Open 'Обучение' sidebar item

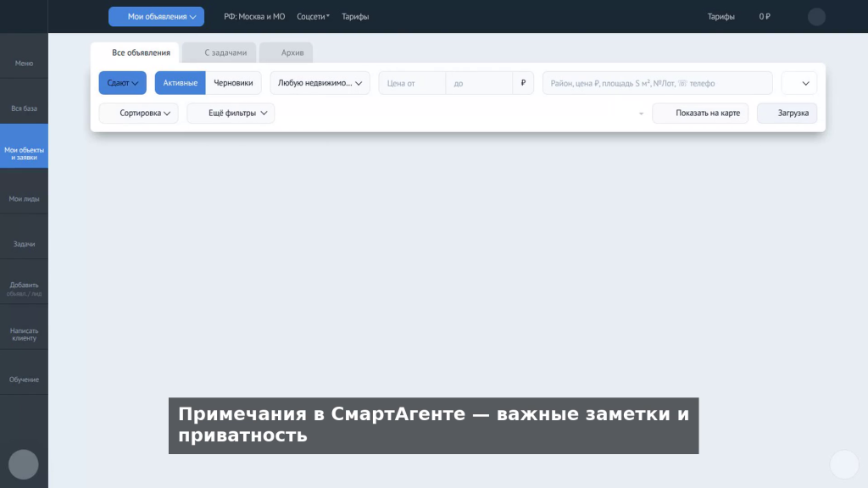click(x=24, y=373)
